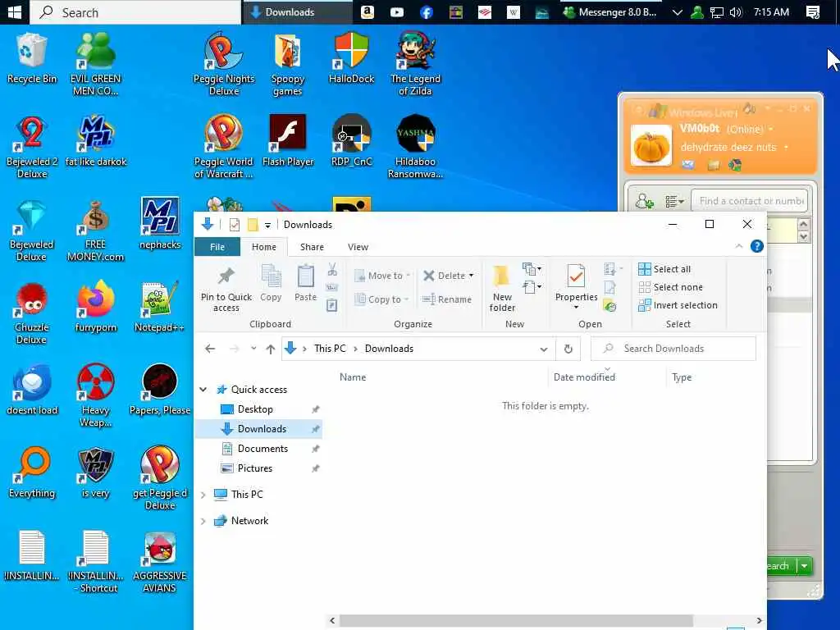840x630 pixels.
Task: Open the Delete dropdown arrow
Action: [472, 276]
